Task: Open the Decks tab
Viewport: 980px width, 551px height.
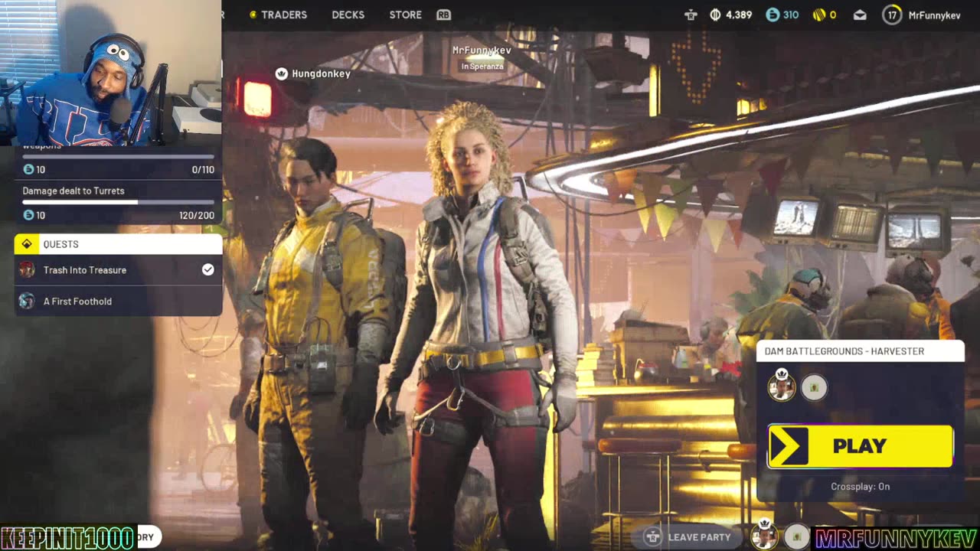Action: [348, 15]
